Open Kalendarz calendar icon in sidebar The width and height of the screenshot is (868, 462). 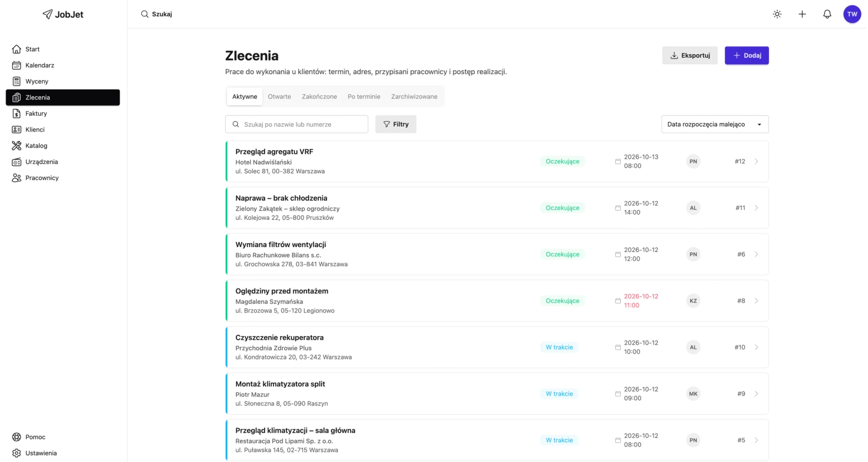coord(17,65)
